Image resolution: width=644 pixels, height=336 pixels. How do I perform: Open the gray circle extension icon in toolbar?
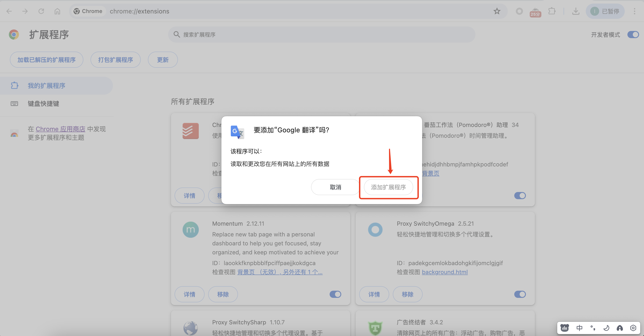click(x=519, y=11)
